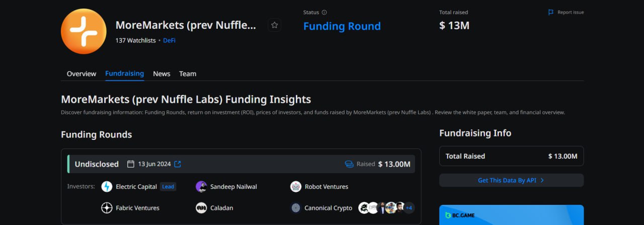Screen dimensions: 644x225
Task: Open the News tab
Action: click(x=162, y=74)
